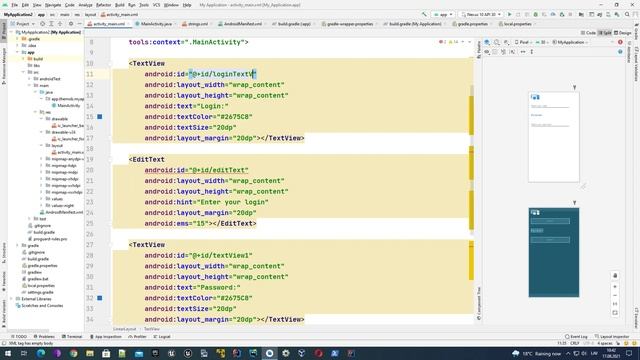Open the Tools menu
640x360 pixels.
click(144, 5)
